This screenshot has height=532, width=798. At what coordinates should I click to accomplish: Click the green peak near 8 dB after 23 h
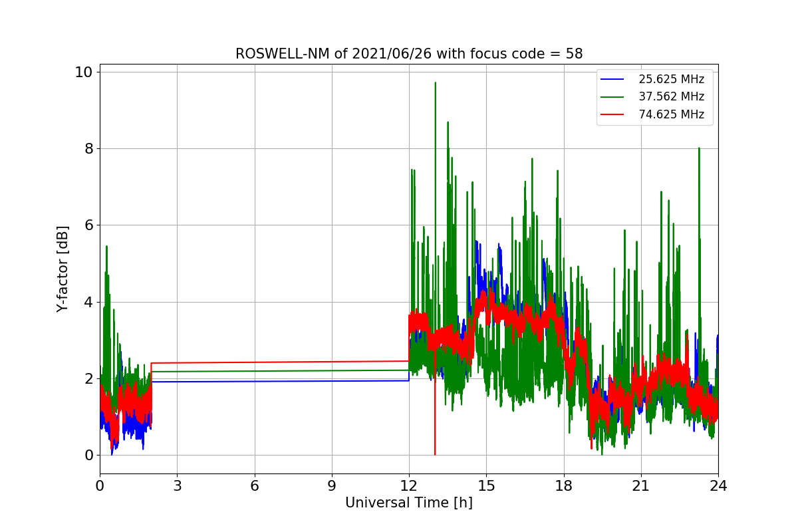(x=699, y=150)
